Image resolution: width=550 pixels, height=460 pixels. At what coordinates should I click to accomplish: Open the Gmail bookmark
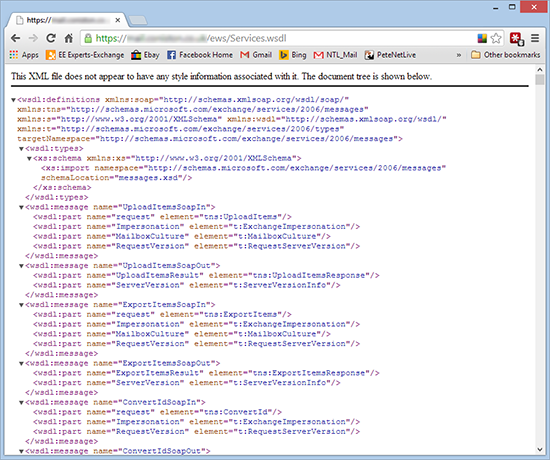256,55
